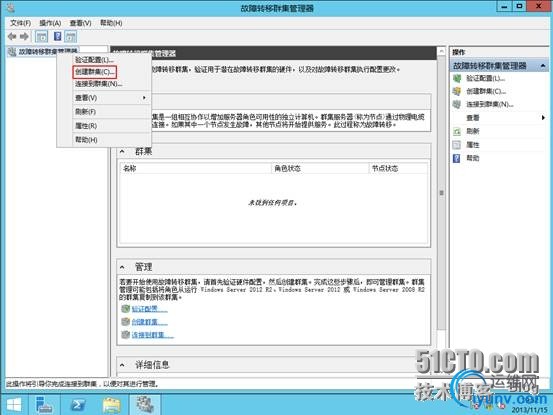This screenshot has width=553, height=415.
Task: Sort by 角色状态 column header
Action: pos(320,169)
